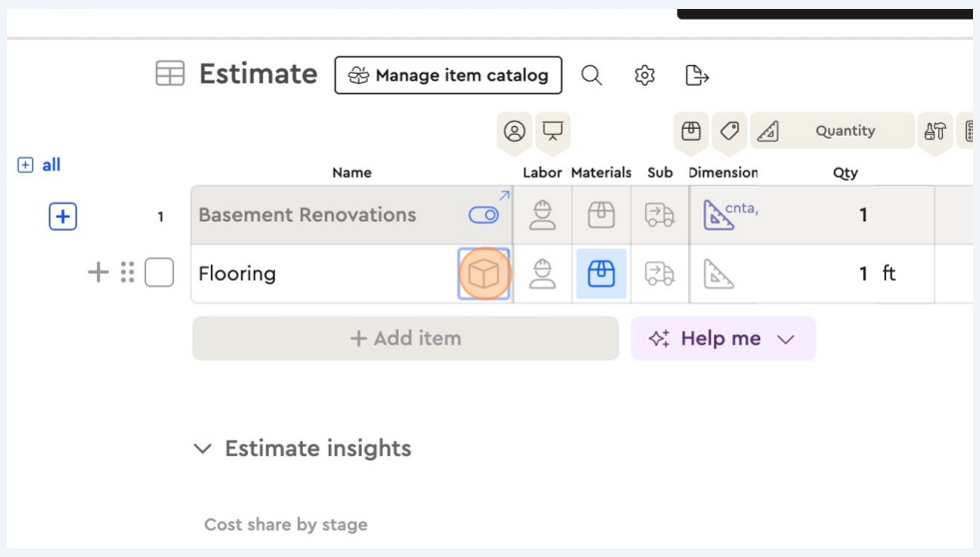Click the price tag column icon
This screenshot has width=980, height=557.
click(729, 131)
